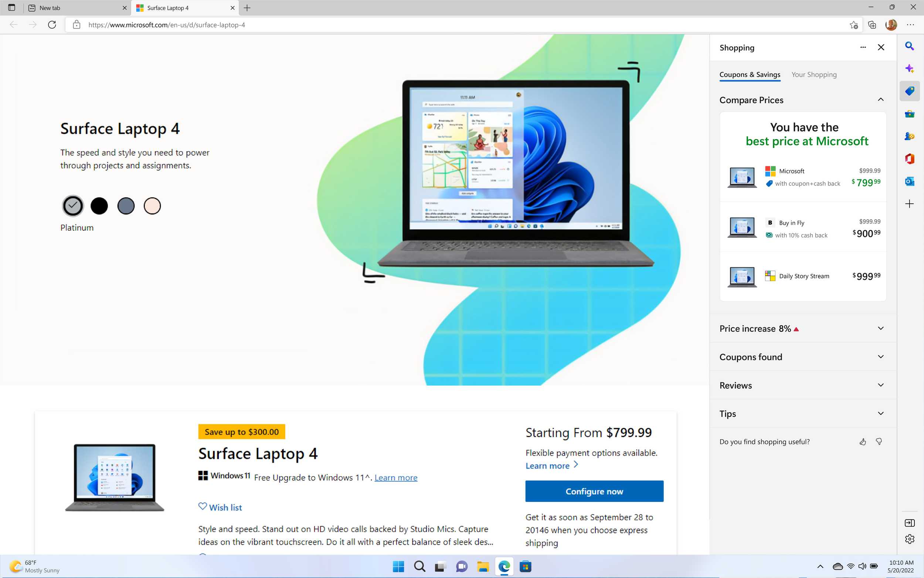Open Task View on the taskbar
Screen dimensions: 924x578
click(x=441, y=566)
